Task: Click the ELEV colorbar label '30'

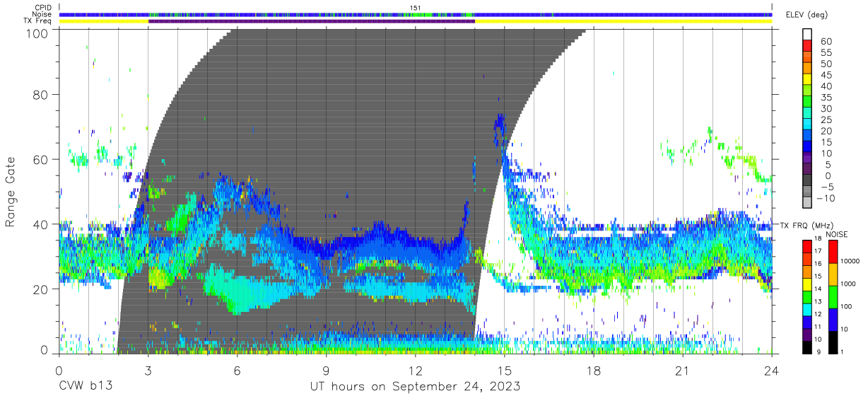Action: pyautogui.click(x=826, y=108)
